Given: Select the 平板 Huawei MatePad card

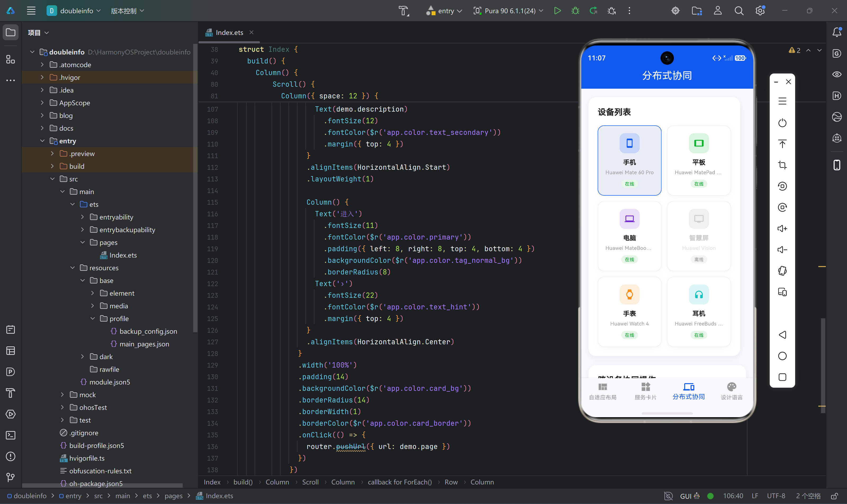Looking at the screenshot, I should (x=699, y=160).
